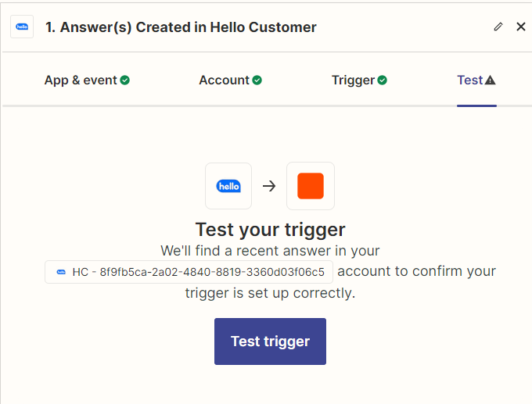Click the warning triangle on Test tab
The width and height of the screenshot is (532, 404).
point(491,80)
